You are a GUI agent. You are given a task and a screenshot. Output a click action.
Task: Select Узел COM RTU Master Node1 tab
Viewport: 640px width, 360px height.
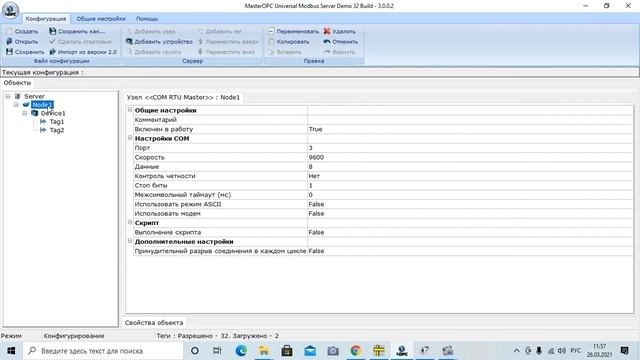(x=183, y=98)
